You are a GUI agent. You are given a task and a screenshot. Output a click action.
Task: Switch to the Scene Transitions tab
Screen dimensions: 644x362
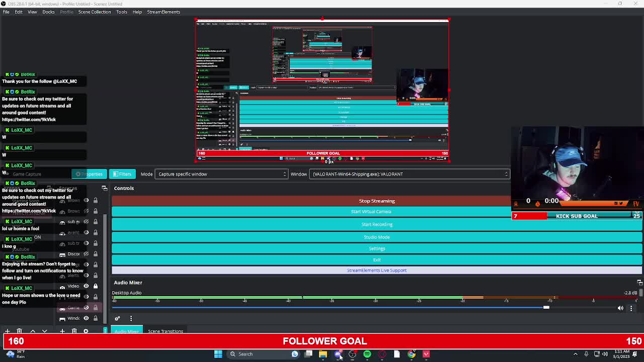tap(166, 331)
